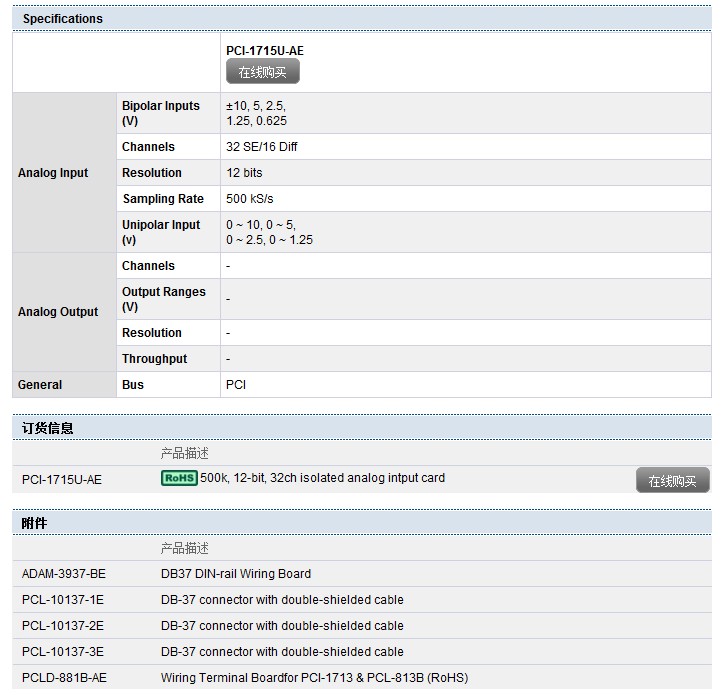
Task: Click the Channels label under Analog Output
Action: click(148, 266)
